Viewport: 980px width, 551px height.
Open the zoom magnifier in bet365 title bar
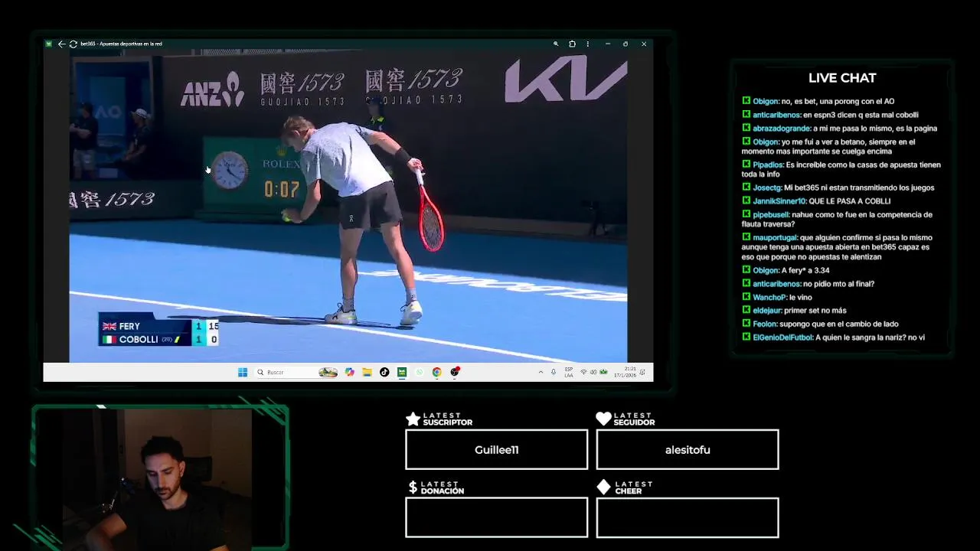[x=556, y=44]
